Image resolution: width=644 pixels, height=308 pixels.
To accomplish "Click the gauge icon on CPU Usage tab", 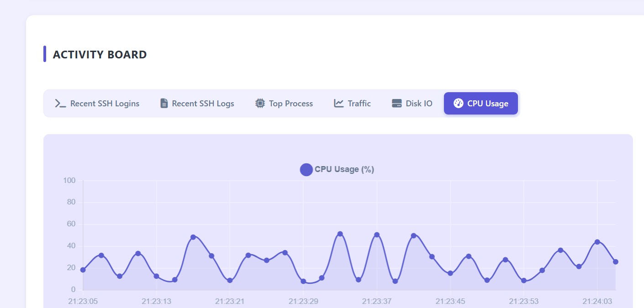I will pos(458,104).
